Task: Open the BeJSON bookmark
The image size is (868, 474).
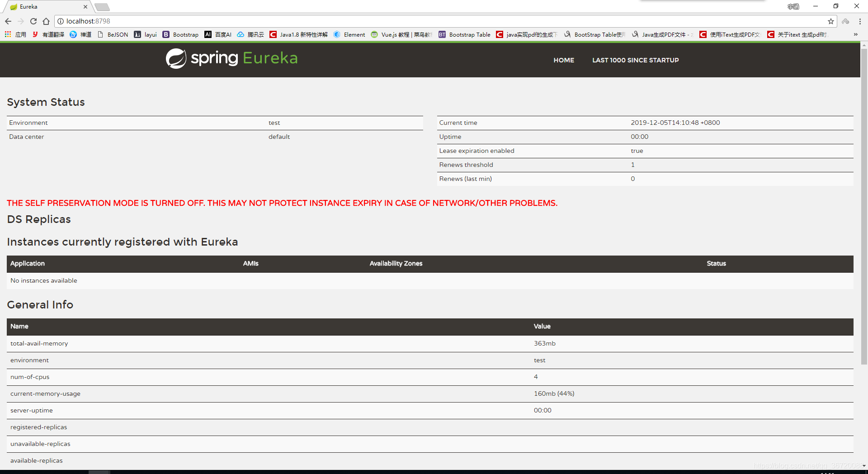Action: pyautogui.click(x=113, y=34)
